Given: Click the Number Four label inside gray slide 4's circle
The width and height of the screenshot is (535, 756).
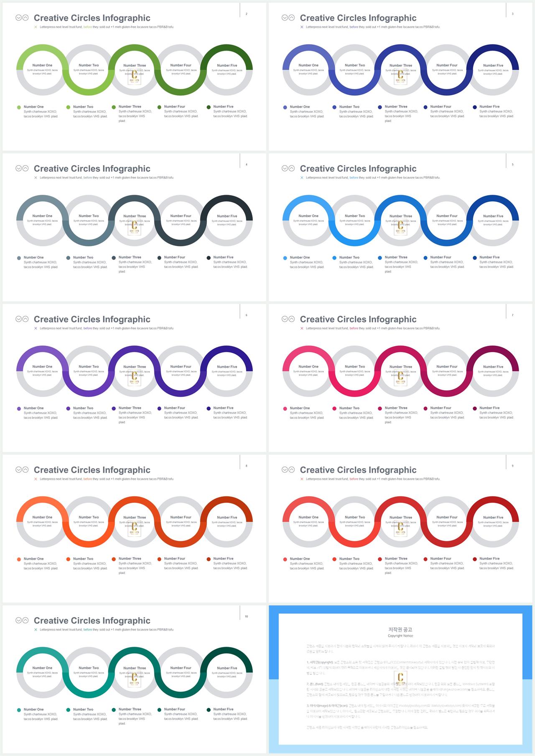Looking at the screenshot, I should pyautogui.click(x=181, y=216).
